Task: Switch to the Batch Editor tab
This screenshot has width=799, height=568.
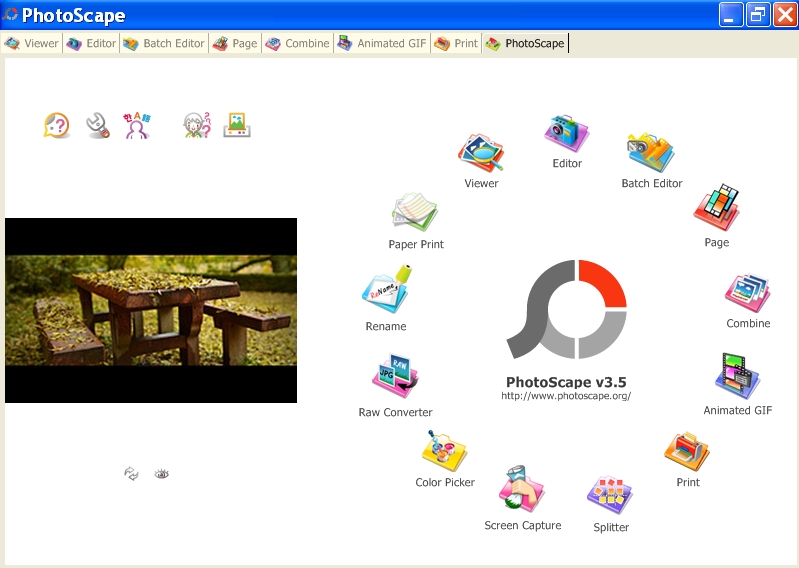Action: click(x=164, y=43)
